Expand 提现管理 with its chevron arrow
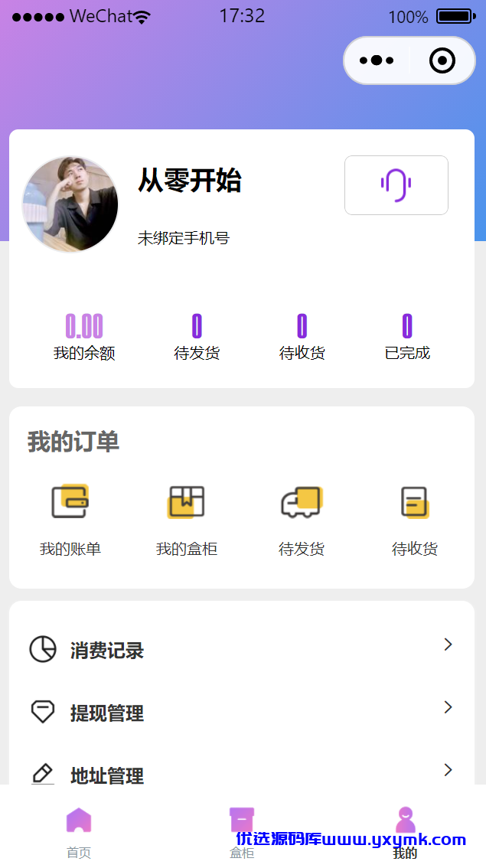This screenshot has height=868, width=486. [448, 707]
